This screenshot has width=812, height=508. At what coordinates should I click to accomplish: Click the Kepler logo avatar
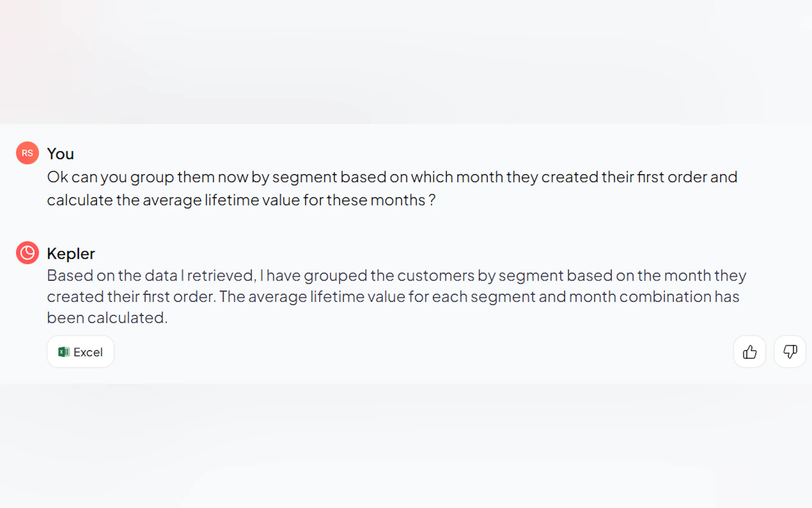pyautogui.click(x=27, y=253)
